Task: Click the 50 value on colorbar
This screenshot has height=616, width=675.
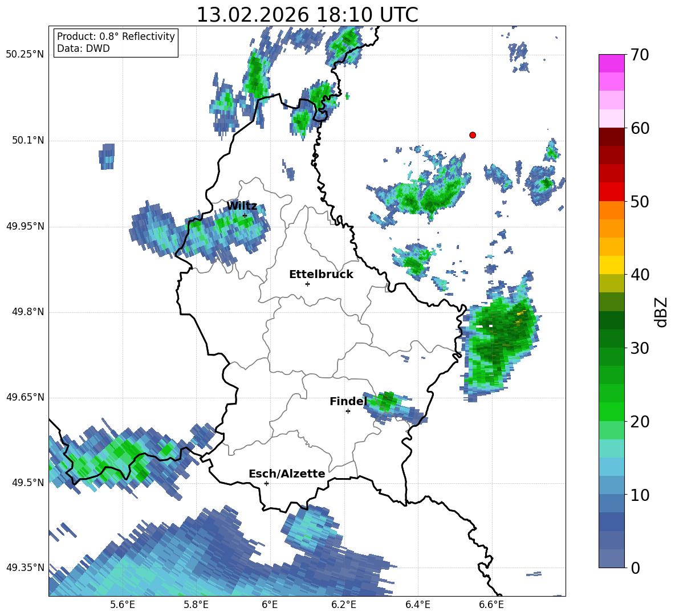Action: point(640,201)
